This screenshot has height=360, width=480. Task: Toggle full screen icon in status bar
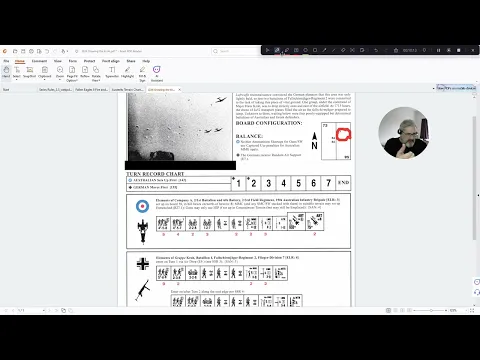click(x=472, y=310)
